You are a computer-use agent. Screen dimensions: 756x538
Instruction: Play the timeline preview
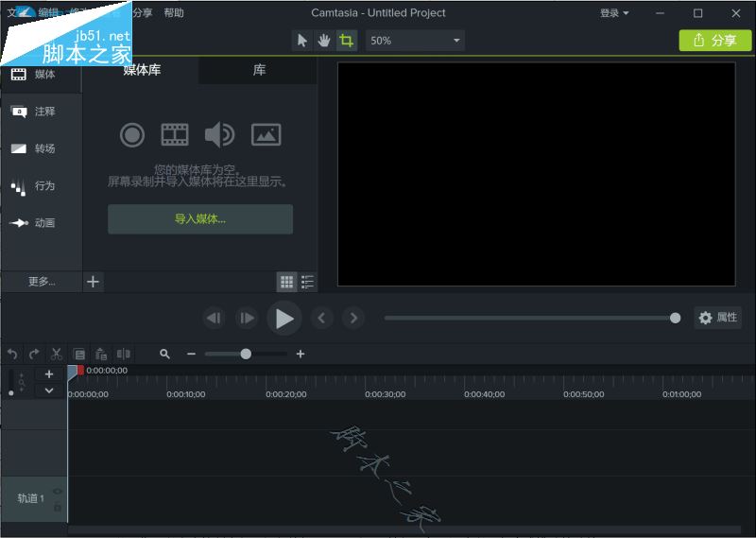coord(284,319)
